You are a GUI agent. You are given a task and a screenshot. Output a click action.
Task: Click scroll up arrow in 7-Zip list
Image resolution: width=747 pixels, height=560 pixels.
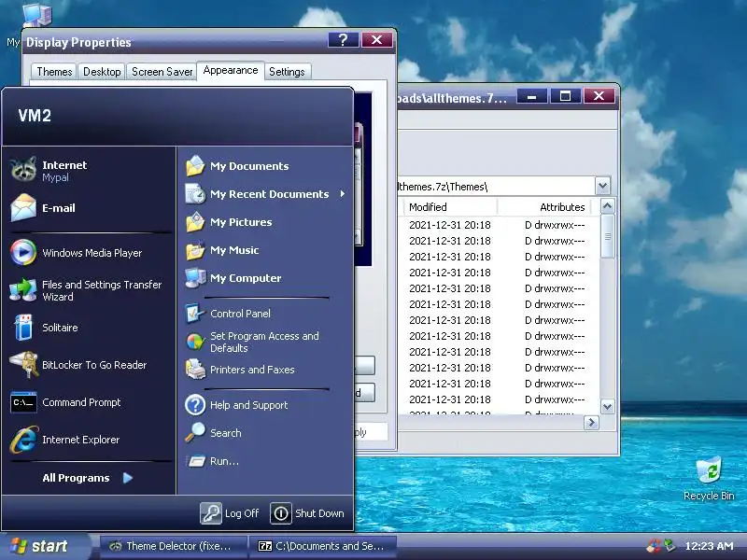click(607, 206)
